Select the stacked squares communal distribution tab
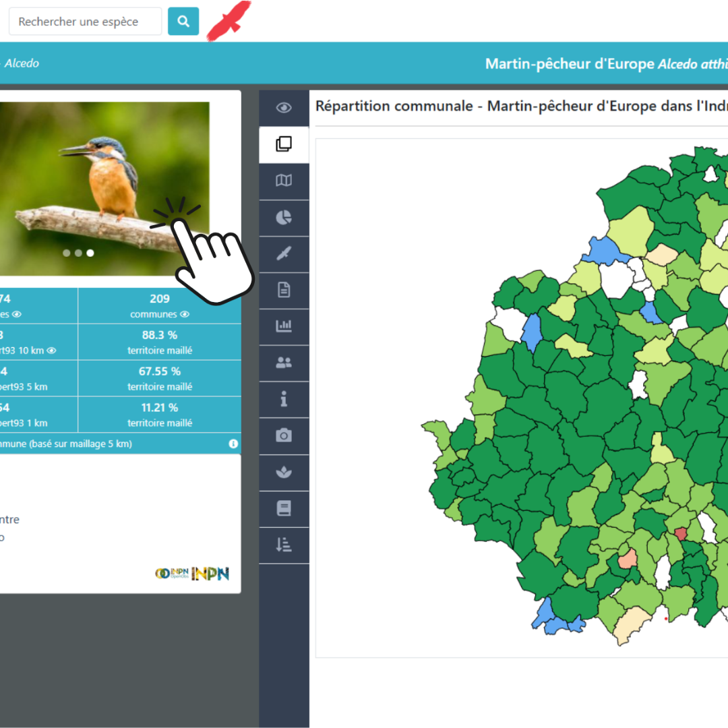This screenshot has width=728, height=728. (284, 144)
